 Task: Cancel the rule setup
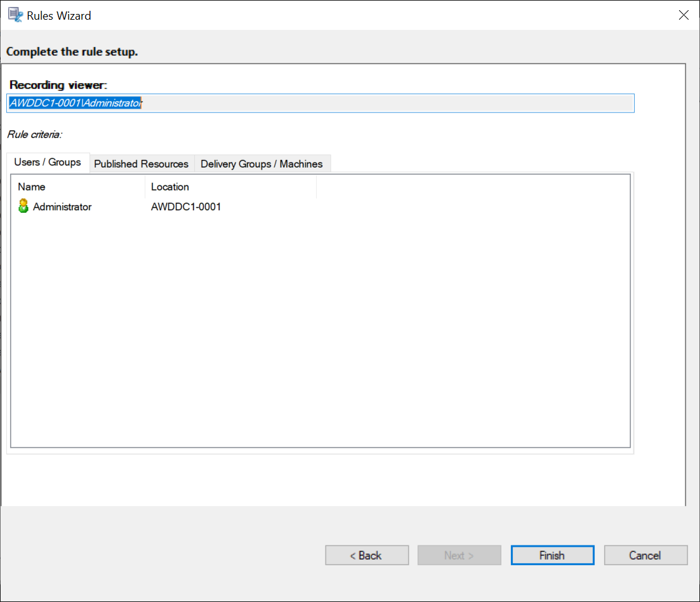645,555
